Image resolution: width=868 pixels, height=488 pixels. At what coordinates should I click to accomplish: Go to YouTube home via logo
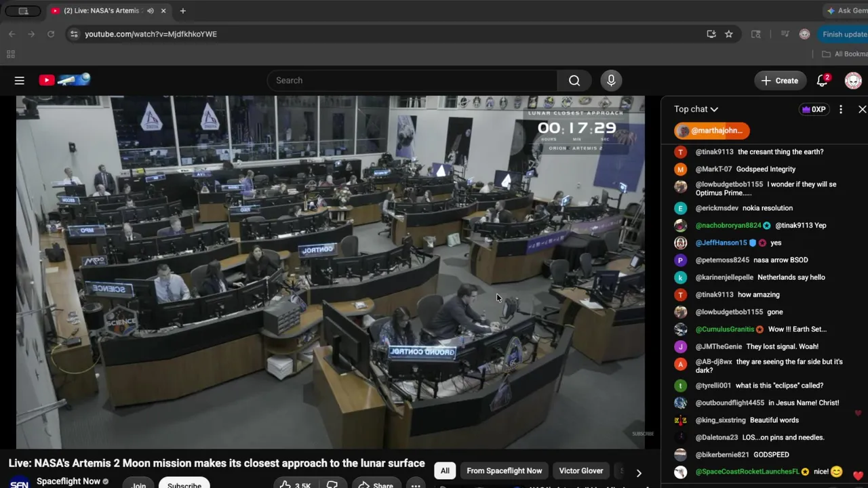pos(64,80)
